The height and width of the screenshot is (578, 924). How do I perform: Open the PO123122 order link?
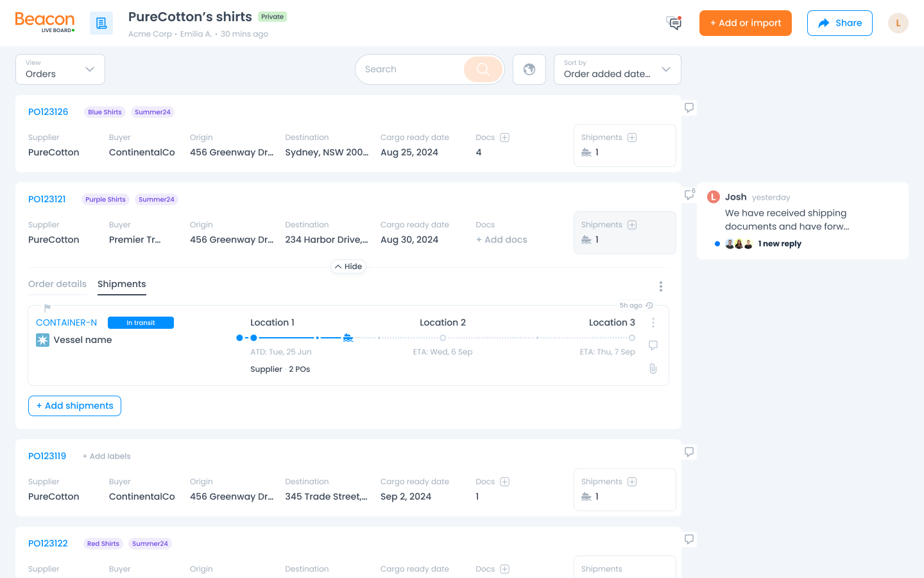point(48,543)
